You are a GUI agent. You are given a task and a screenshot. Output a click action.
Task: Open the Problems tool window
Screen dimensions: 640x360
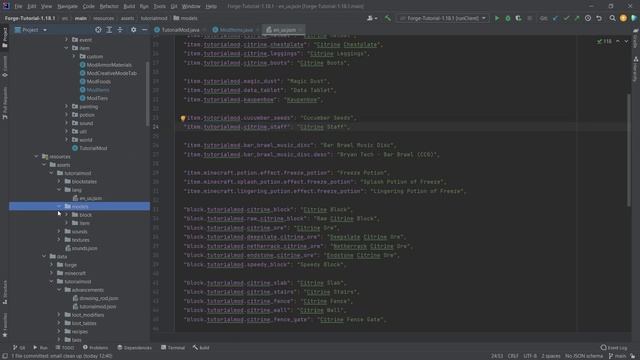[96, 348]
